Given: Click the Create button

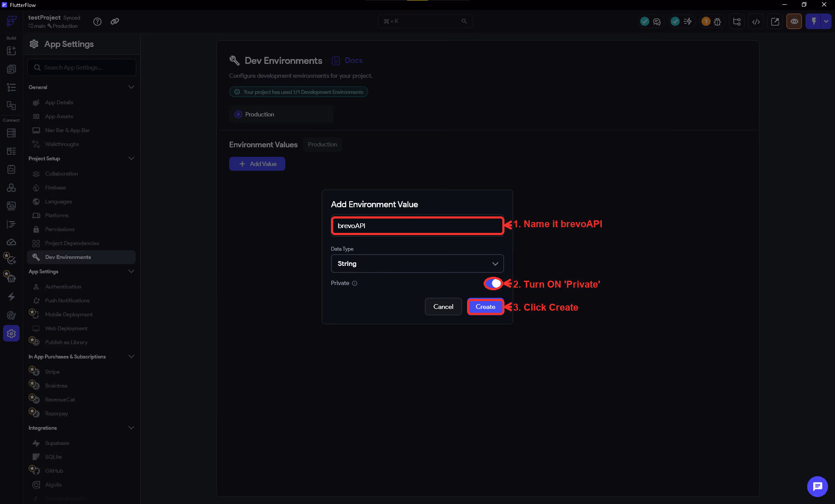Looking at the screenshot, I should tap(485, 307).
